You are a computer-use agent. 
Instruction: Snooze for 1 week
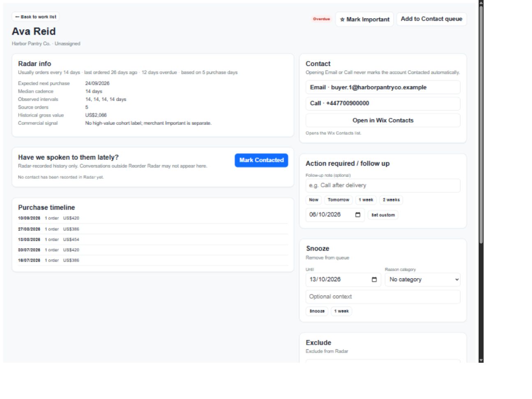tap(341, 311)
